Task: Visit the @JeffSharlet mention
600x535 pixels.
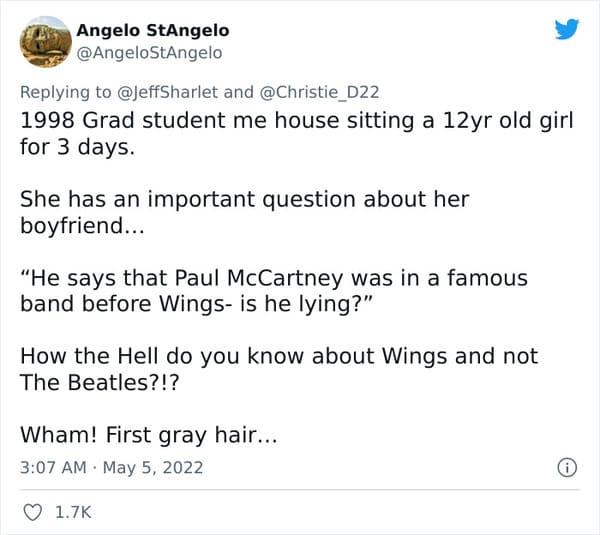Action: click(167, 92)
